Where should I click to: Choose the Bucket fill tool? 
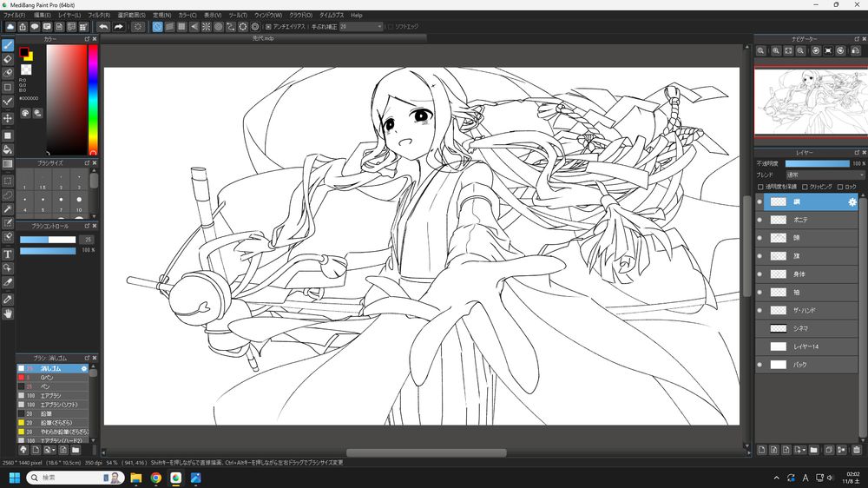[8, 149]
